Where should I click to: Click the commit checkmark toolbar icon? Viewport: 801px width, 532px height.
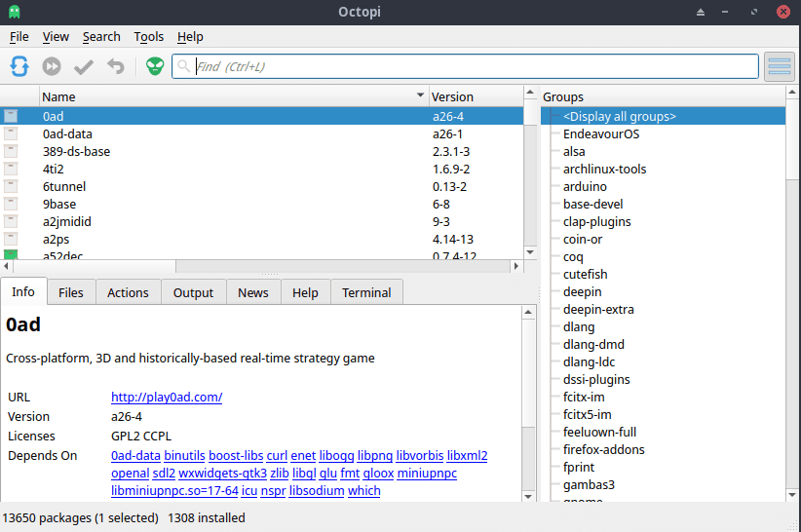(x=83, y=67)
